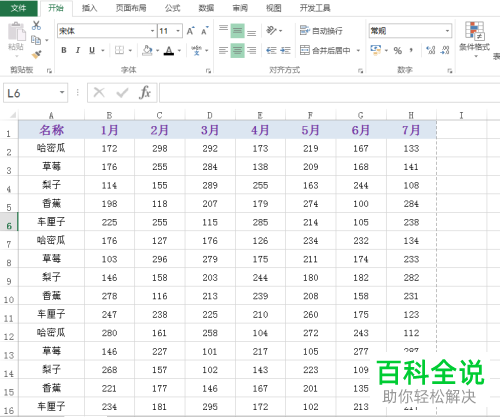Switch to the 公式 tab
This screenshot has height=417, width=500.
pyautogui.click(x=172, y=8)
